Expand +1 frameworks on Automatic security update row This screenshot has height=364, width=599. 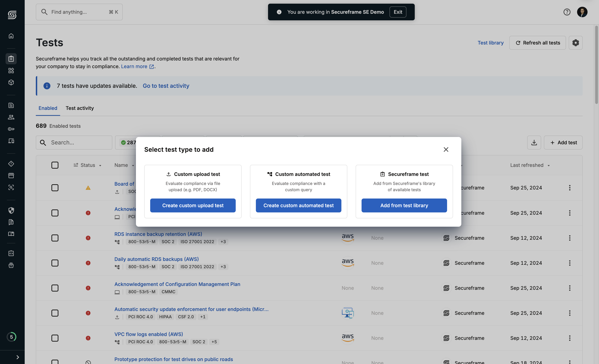tap(203, 317)
